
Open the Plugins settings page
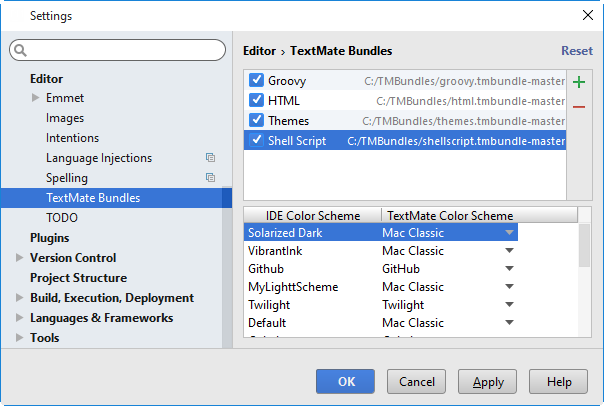coord(49,238)
